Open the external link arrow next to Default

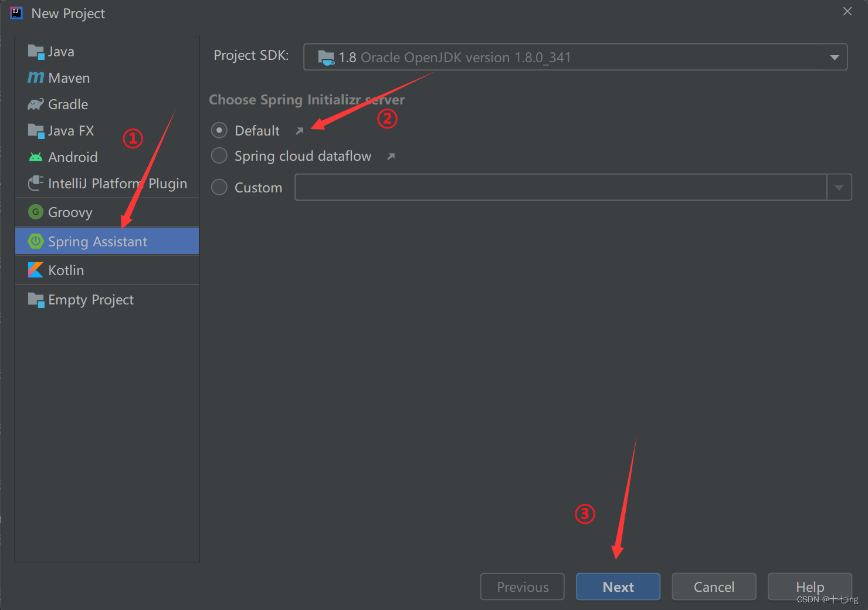point(300,131)
